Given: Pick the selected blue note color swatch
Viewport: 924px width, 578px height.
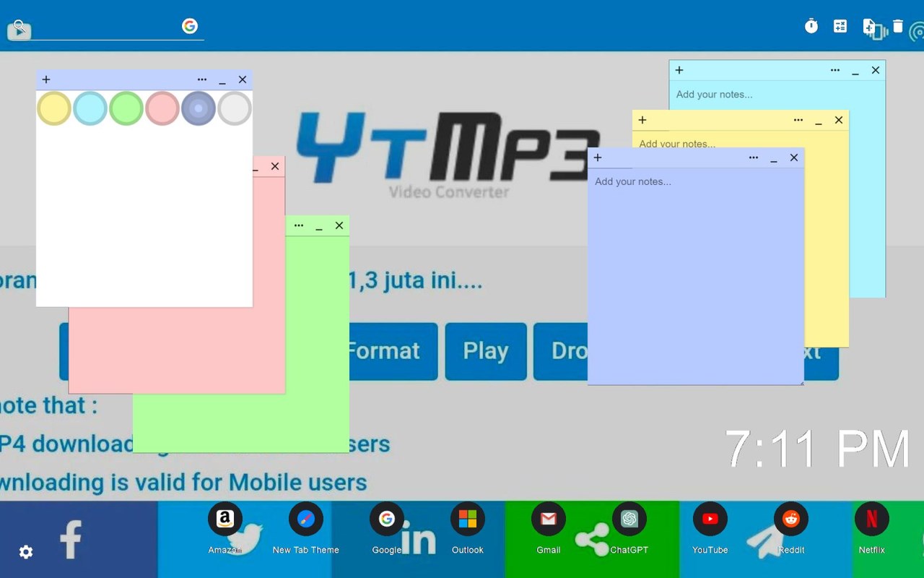Looking at the screenshot, I should (x=199, y=108).
